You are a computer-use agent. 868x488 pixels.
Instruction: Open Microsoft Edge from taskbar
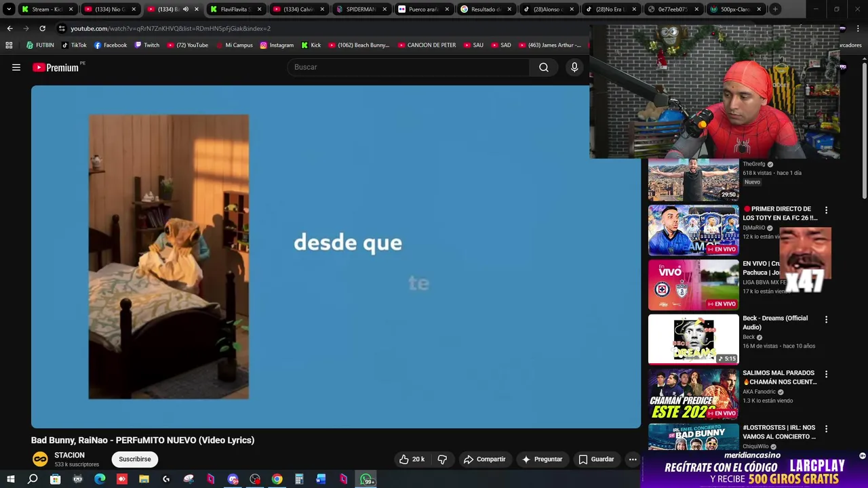pos(100,479)
